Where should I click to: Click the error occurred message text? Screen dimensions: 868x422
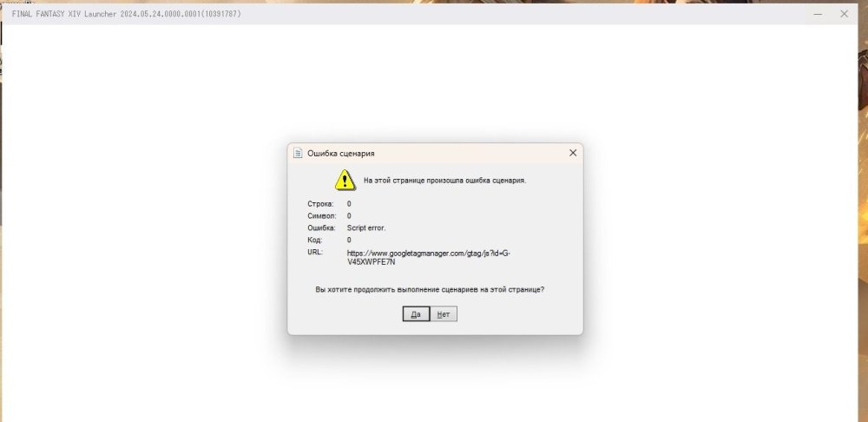(x=444, y=180)
